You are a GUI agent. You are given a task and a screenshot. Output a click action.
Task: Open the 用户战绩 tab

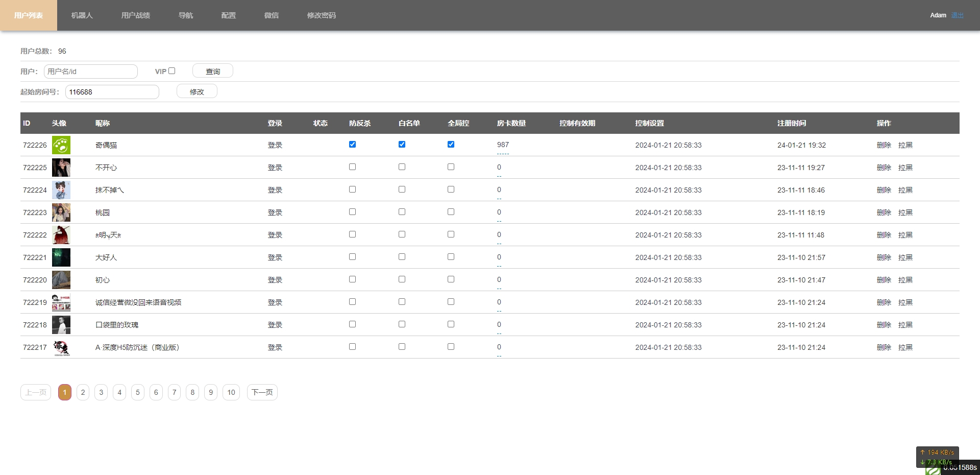coord(135,15)
